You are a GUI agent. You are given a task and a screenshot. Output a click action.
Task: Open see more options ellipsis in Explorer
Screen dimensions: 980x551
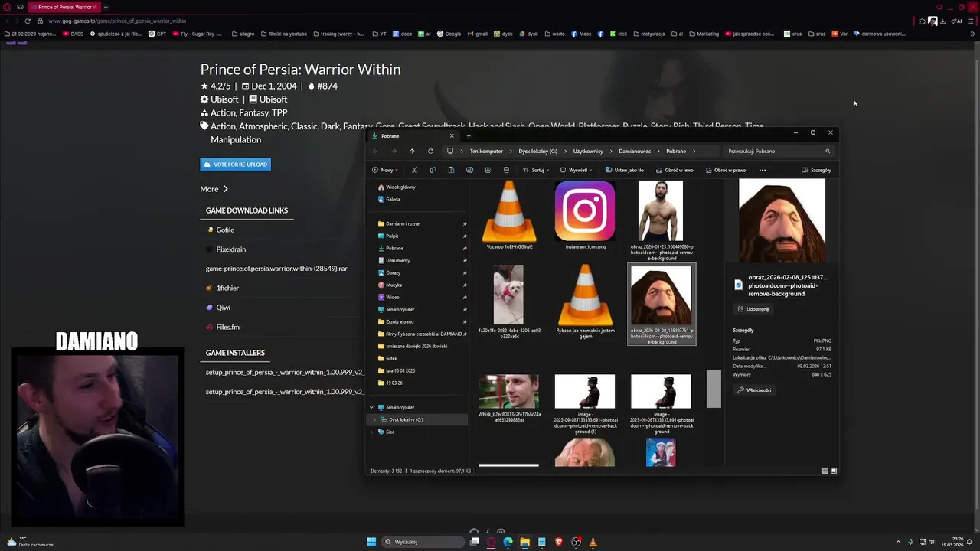[x=762, y=170]
